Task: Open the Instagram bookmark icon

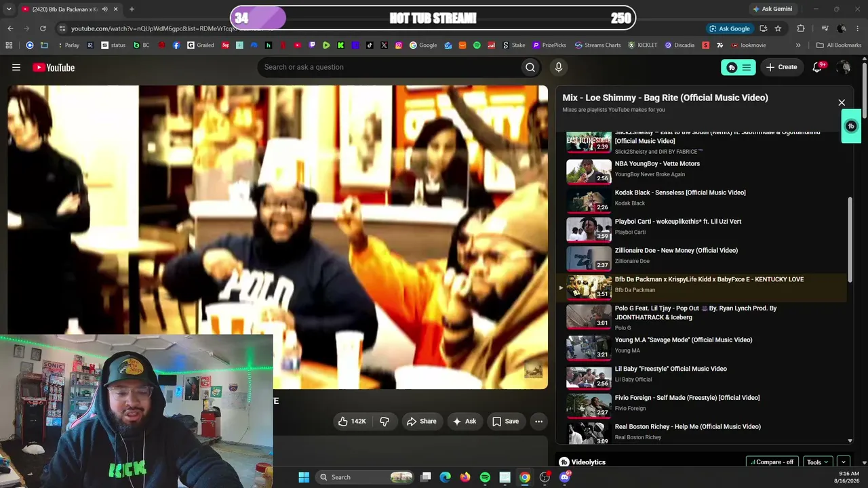Action: [x=399, y=45]
